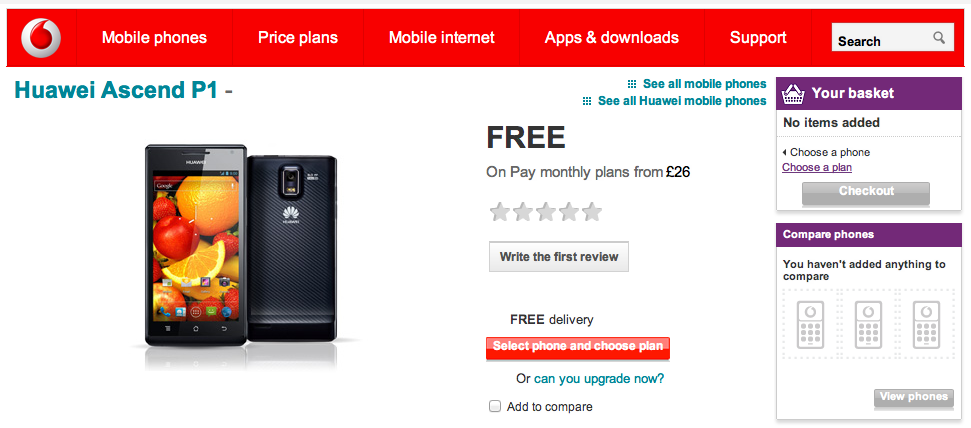Click the search magnifier icon

[939, 38]
